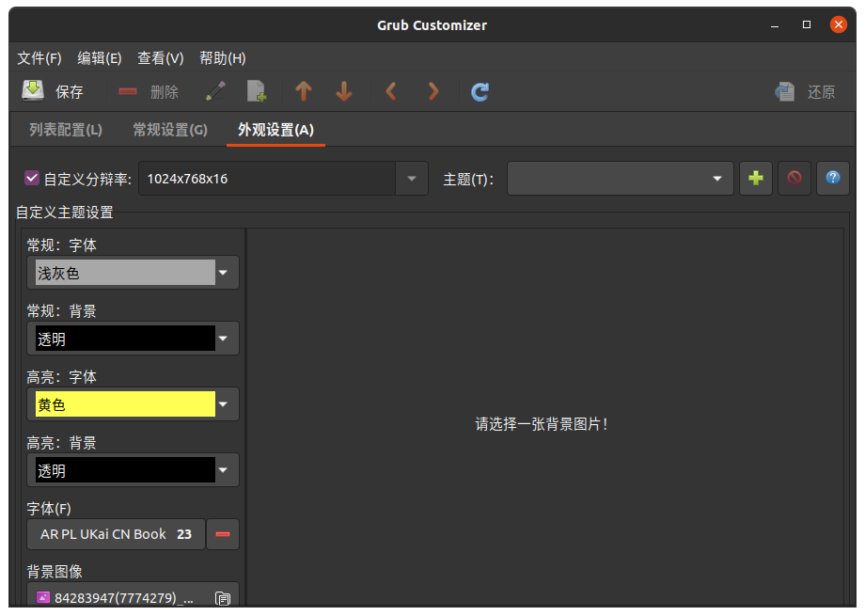Toggle the 自定义分辨率 checkbox
Screen dimensions: 865x616
[31, 178]
